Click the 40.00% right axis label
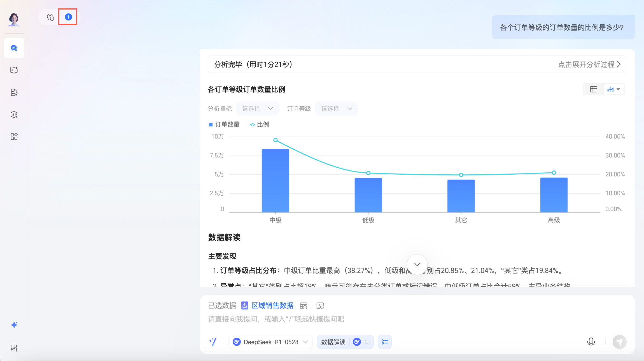 (x=615, y=136)
